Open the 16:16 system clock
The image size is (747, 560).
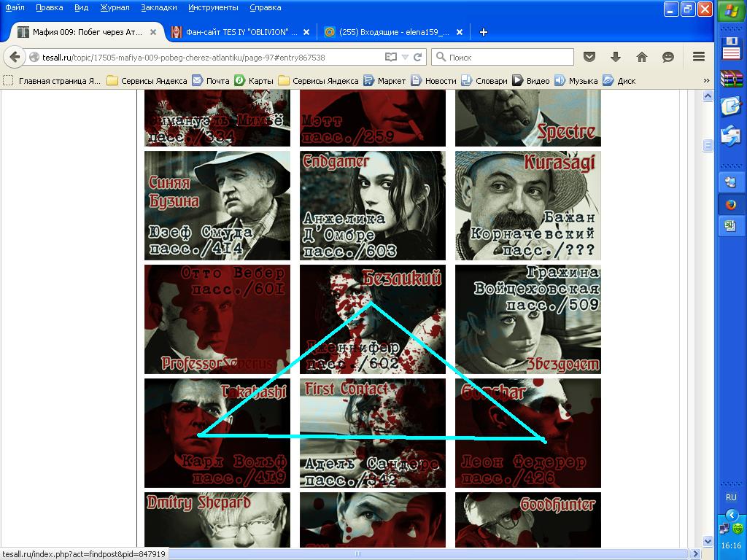tap(731, 545)
